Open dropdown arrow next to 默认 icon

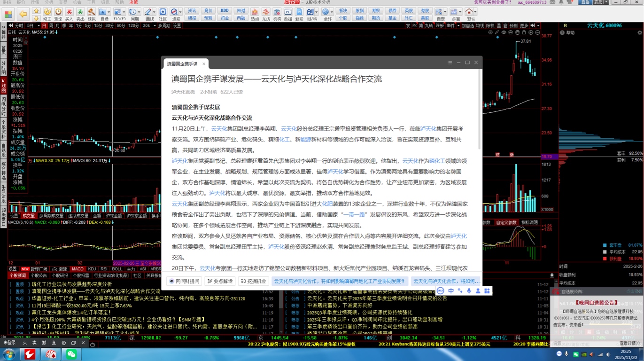coord(475,11)
